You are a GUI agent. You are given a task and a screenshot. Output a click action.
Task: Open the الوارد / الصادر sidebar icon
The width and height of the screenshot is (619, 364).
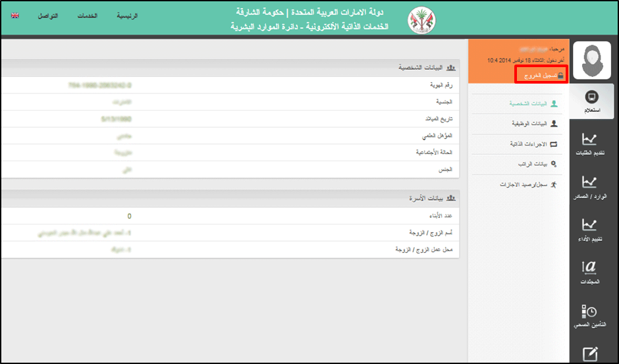pyautogui.click(x=590, y=188)
